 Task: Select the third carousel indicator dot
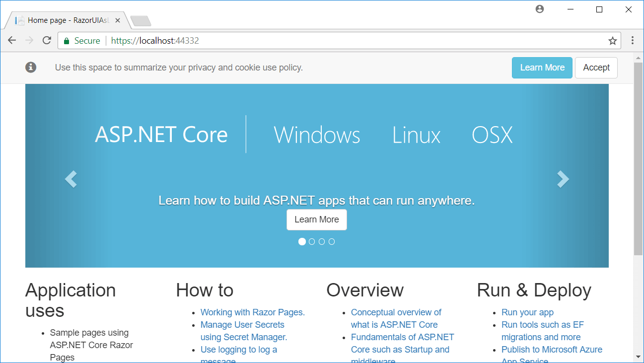[x=322, y=242]
